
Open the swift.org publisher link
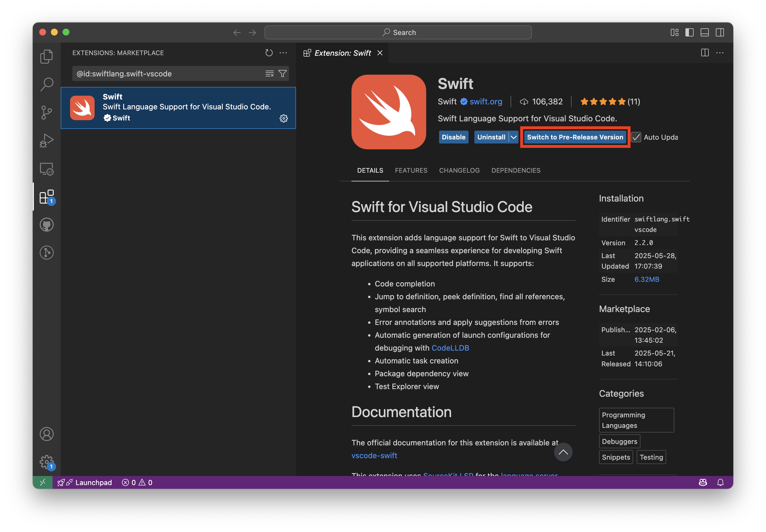coord(485,101)
